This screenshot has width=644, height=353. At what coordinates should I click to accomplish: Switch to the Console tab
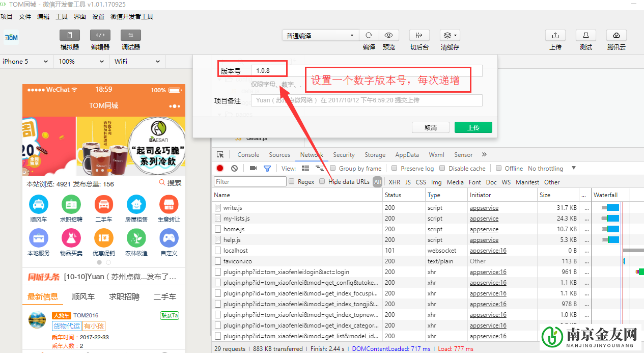[x=248, y=154]
